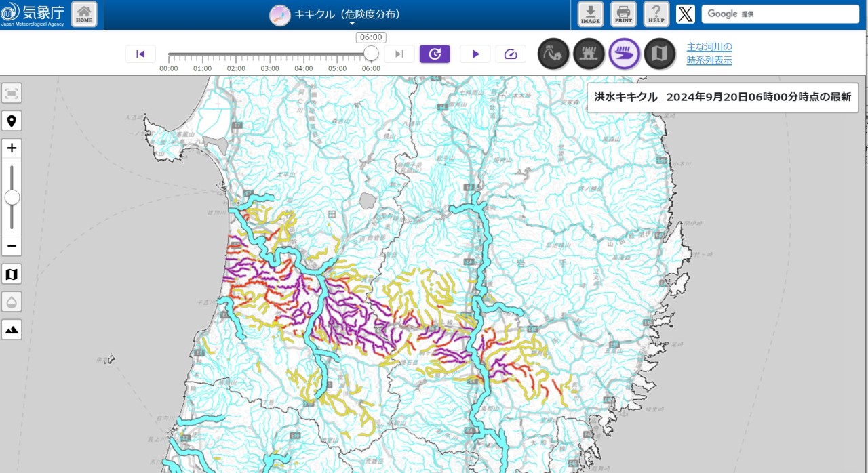
Task: Open the playback speed gauge setting
Action: 511,54
